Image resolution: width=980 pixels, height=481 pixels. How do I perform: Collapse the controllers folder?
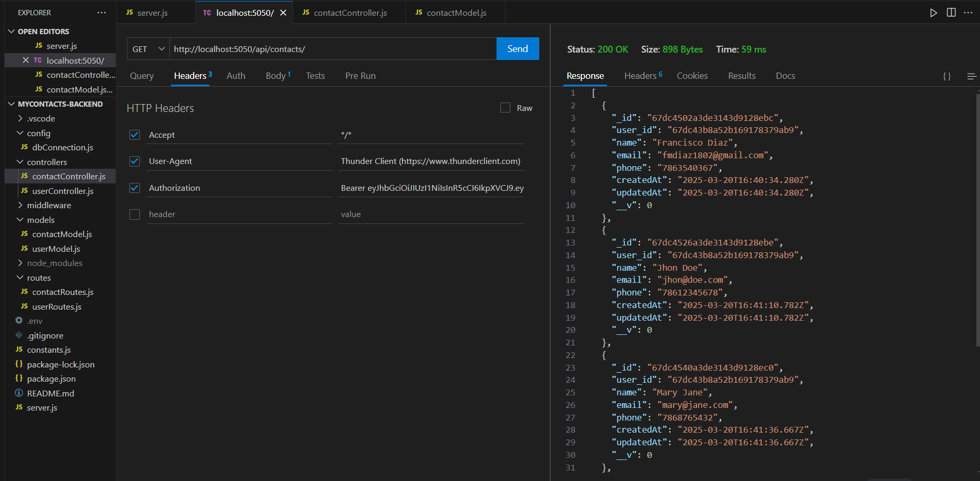coord(47,162)
